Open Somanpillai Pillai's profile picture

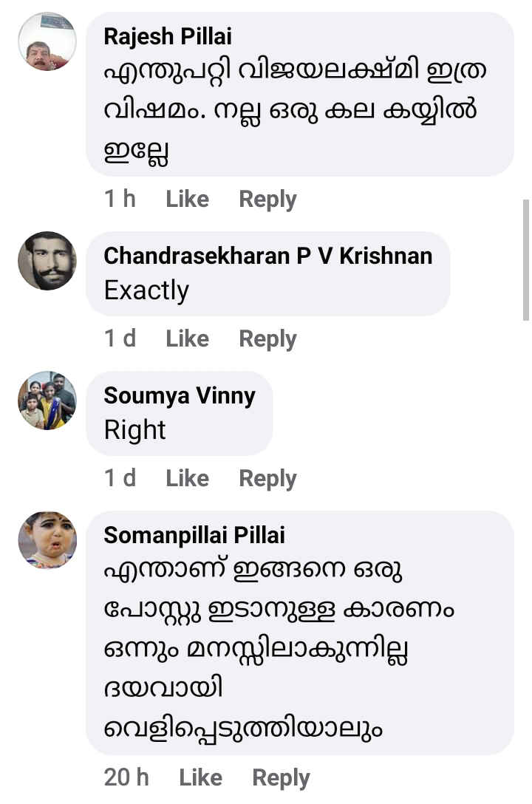(47, 540)
